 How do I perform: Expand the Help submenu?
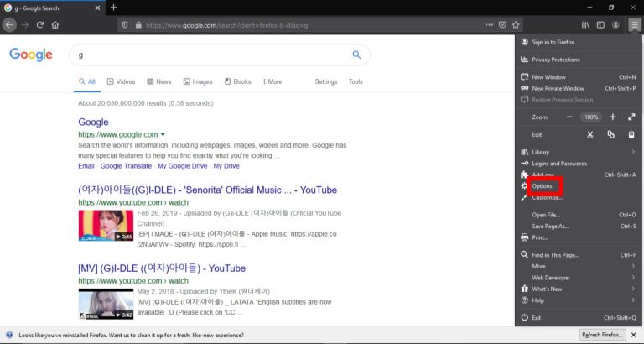pos(579,300)
